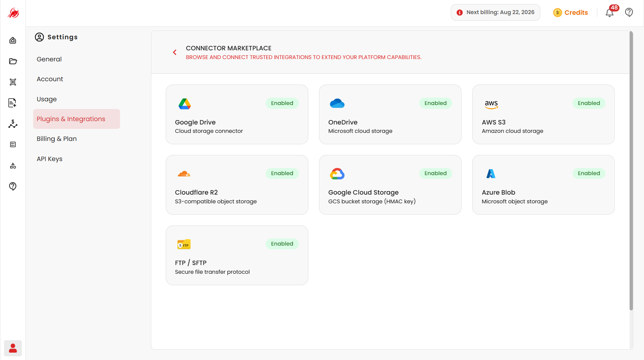
Task: Click the marketplace panel vertical scrollbar
Action: [631, 171]
